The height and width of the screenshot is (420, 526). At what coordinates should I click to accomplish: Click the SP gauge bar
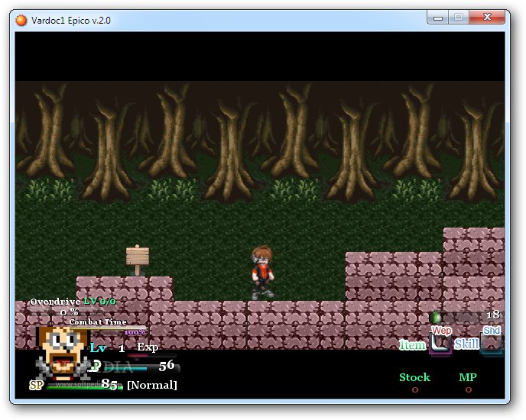point(85,387)
